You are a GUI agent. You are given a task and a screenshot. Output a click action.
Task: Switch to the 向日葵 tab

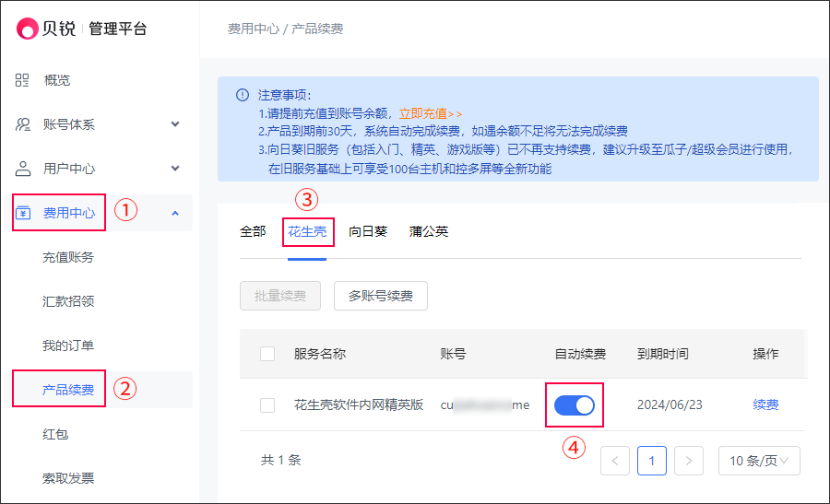[368, 231]
